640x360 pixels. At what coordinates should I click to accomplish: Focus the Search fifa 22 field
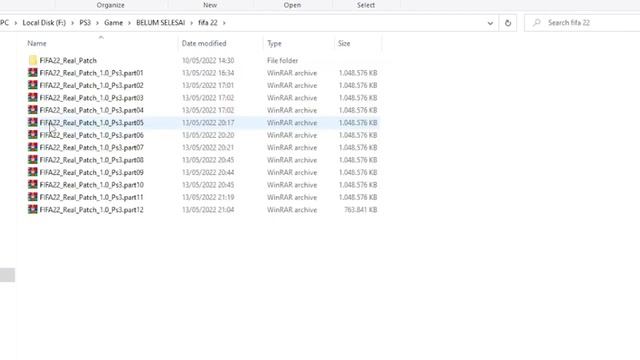583,23
